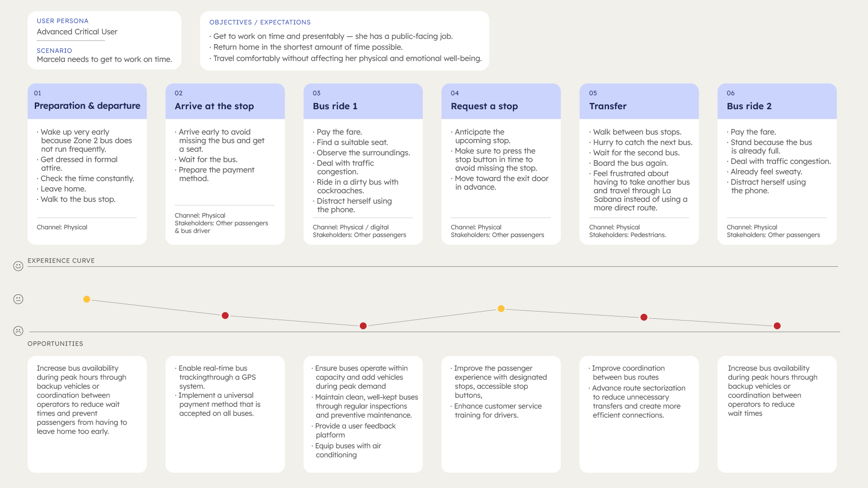Click the Arrive at the stop header
Screen dimensions: 868x488
click(x=225, y=101)
